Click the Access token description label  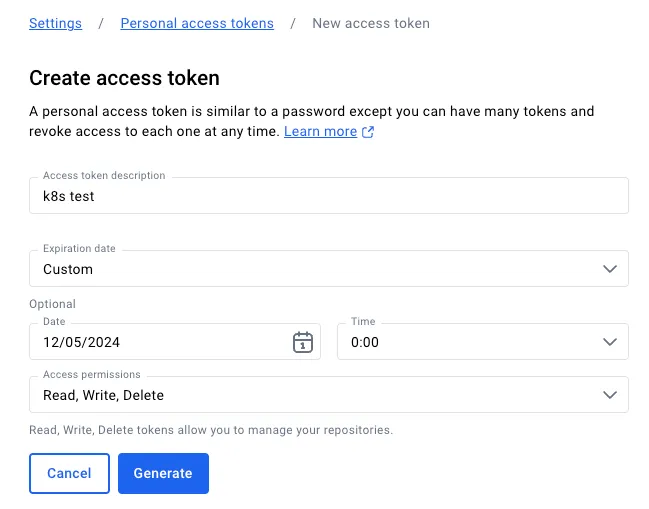click(x=104, y=175)
